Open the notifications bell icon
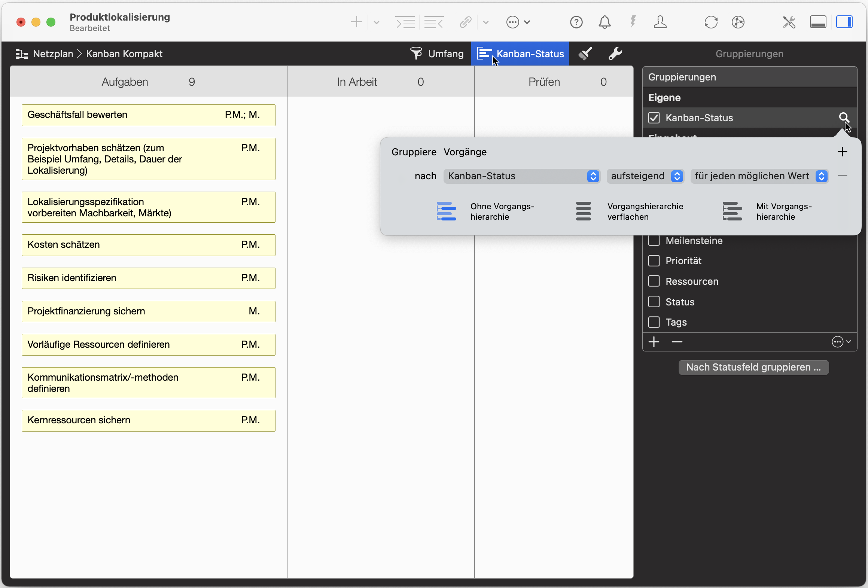This screenshot has width=868, height=588. 604,22
